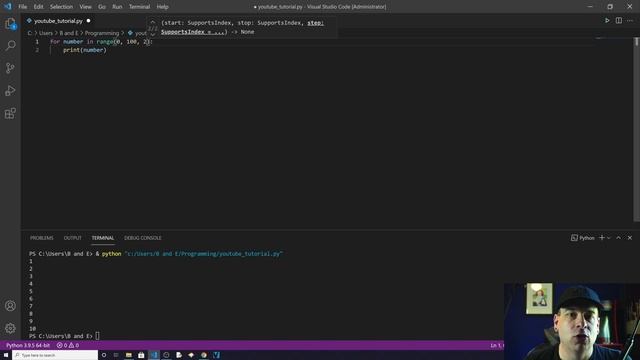The width and height of the screenshot is (640, 360).
Task: Add a new terminal with plus icon
Action: pyautogui.click(x=601, y=238)
